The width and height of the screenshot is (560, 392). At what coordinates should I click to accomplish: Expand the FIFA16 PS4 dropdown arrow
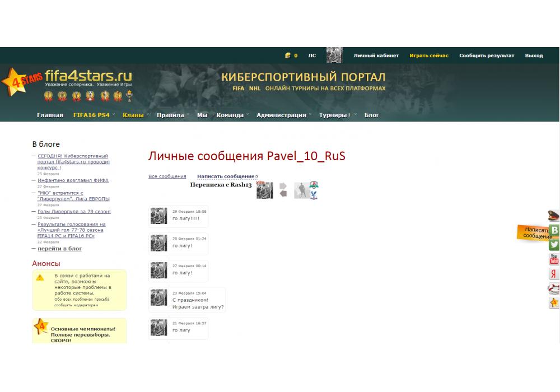point(114,115)
